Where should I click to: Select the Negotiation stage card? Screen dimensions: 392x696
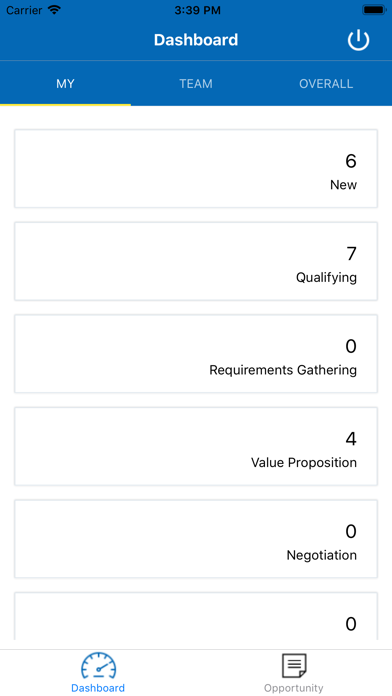(196, 539)
